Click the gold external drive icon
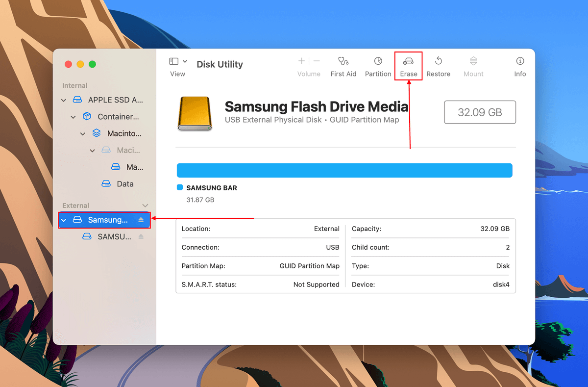588x387 pixels. point(195,113)
